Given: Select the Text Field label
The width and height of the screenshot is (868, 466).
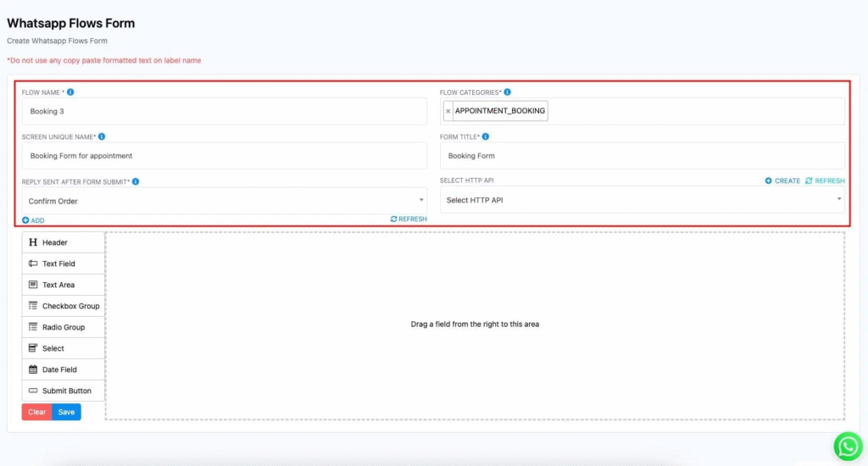Looking at the screenshot, I should (58, 264).
